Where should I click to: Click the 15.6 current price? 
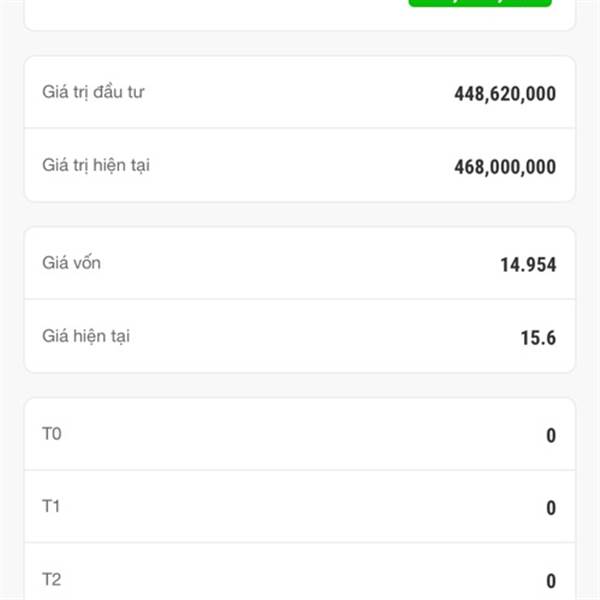[x=538, y=338]
